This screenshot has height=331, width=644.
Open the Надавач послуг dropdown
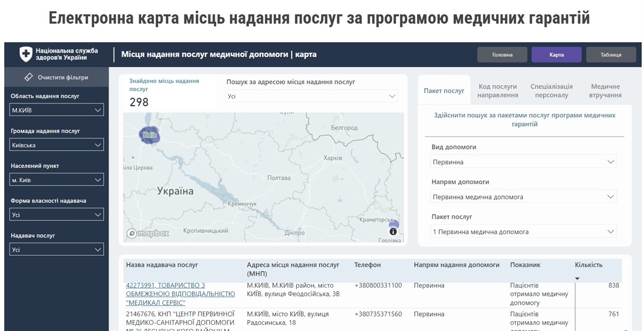pos(57,250)
